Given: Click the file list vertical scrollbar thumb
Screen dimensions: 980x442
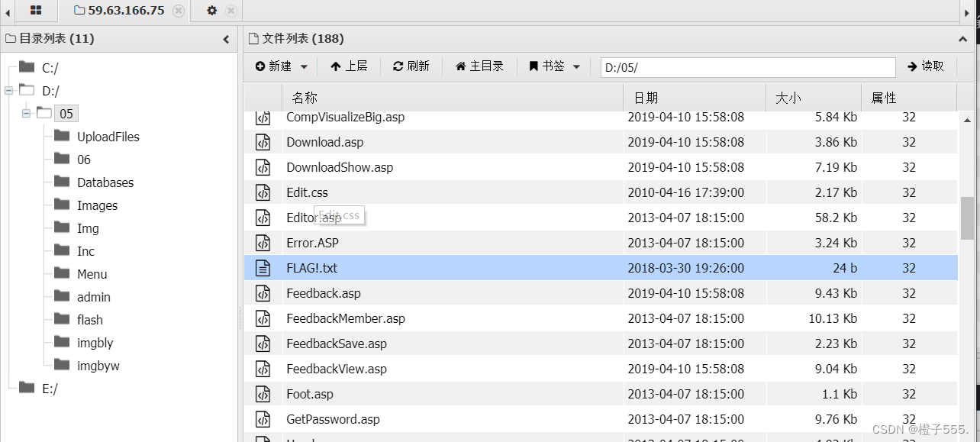Looking at the screenshot, I should click(967, 219).
